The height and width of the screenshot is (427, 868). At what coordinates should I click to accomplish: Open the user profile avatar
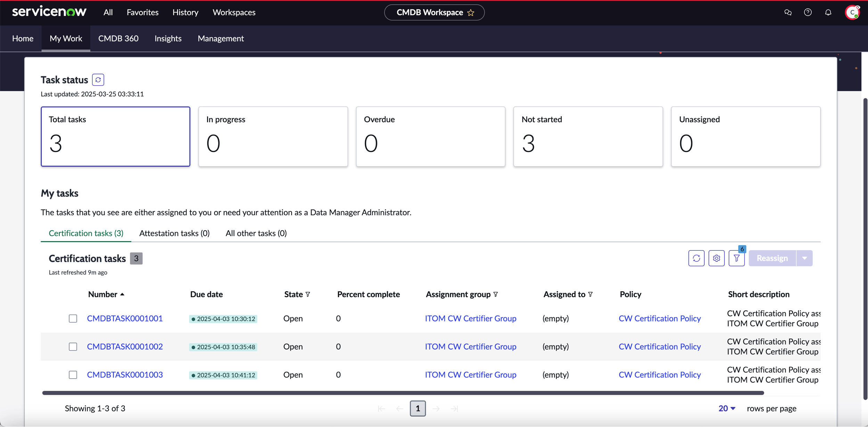click(x=852, y=12)
